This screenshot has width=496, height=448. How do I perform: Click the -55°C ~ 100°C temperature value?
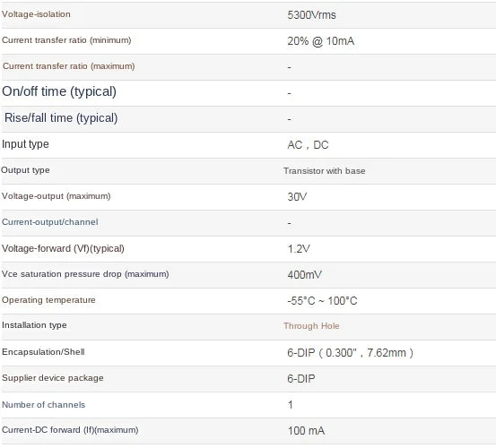[x=322, y=300]
